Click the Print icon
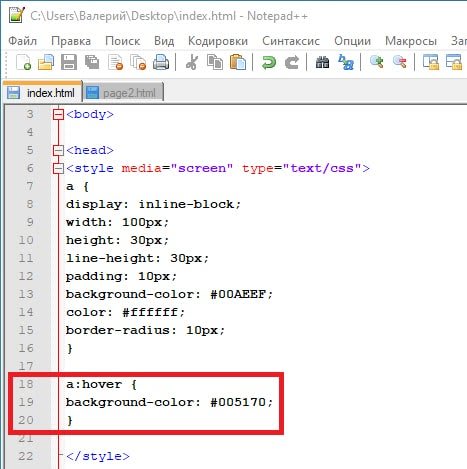467x469 pixels. (x=161, y=62)
